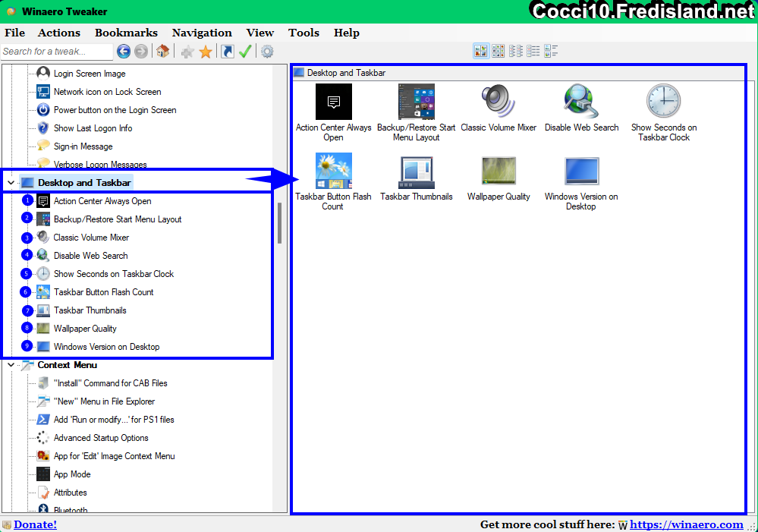Select Backup/Restore Start Menu Layout tree item

118,219
